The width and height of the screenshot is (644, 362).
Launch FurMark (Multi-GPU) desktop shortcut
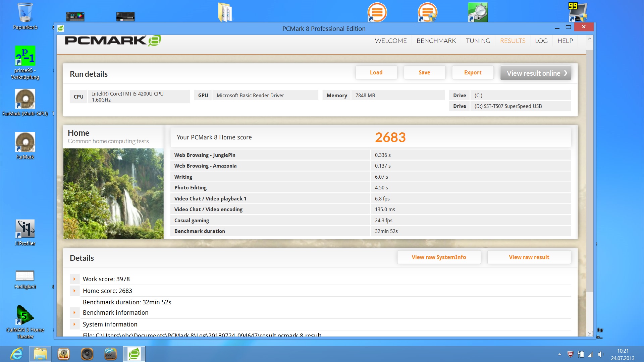point(25,99)
